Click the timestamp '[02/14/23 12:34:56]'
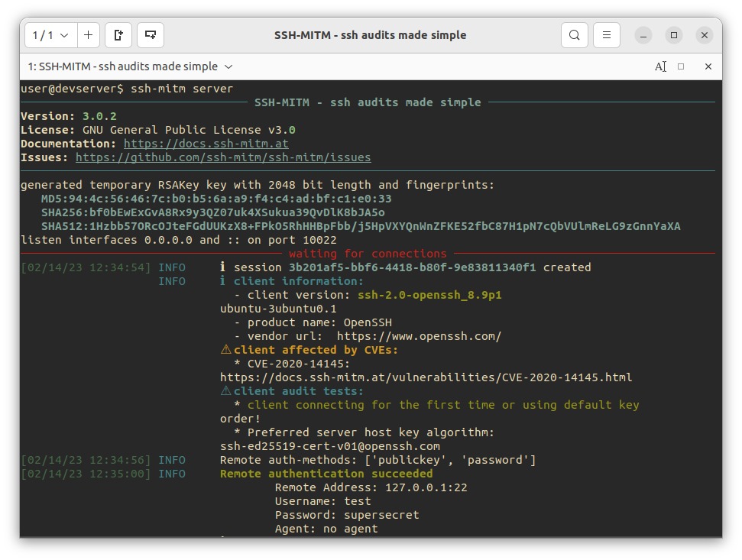This screenshot has width=742, height=560. click(86, 460)
